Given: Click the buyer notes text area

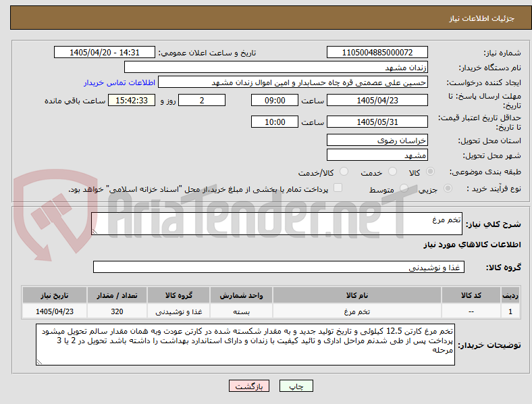Looking at the screenshot, I should (x=245, y=345).
